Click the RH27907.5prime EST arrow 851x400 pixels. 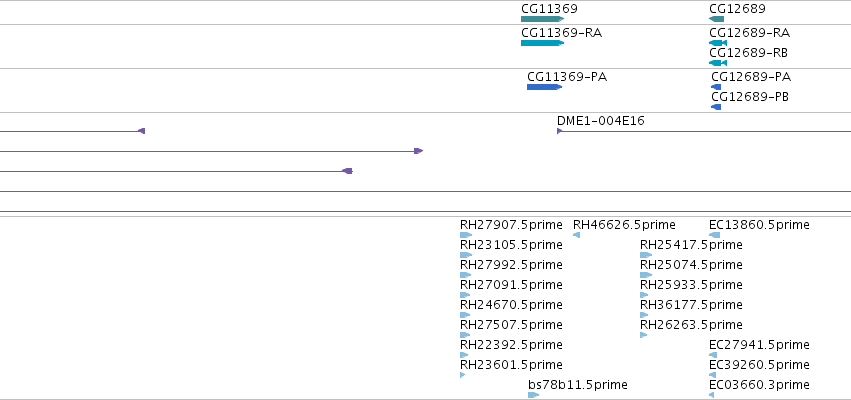[x=466, y=235]
